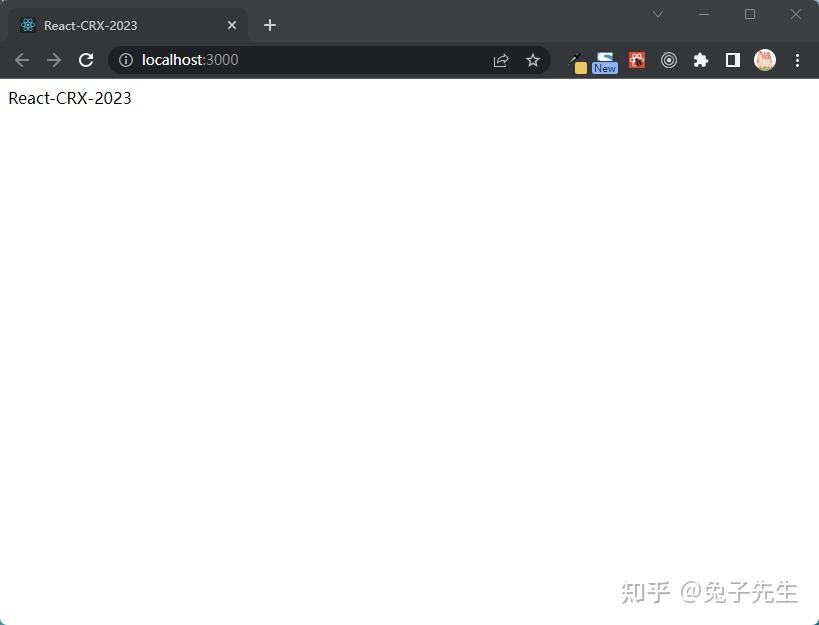Screen dimensions: 819x625
Task: Open a new browser tab
Action: 269,24
